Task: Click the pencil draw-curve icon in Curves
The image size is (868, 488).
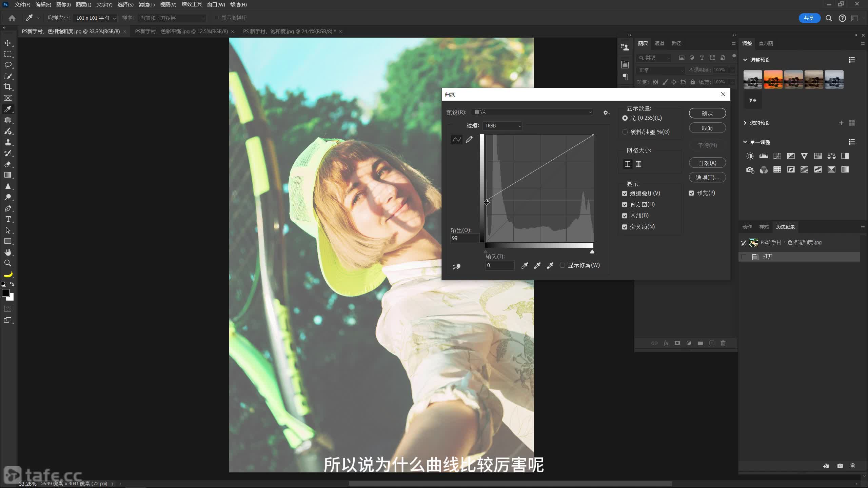Action: pos(469,140)
